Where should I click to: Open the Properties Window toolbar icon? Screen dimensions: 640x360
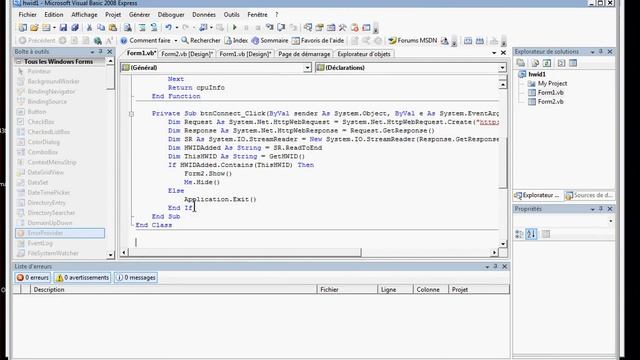click(319, 27)
